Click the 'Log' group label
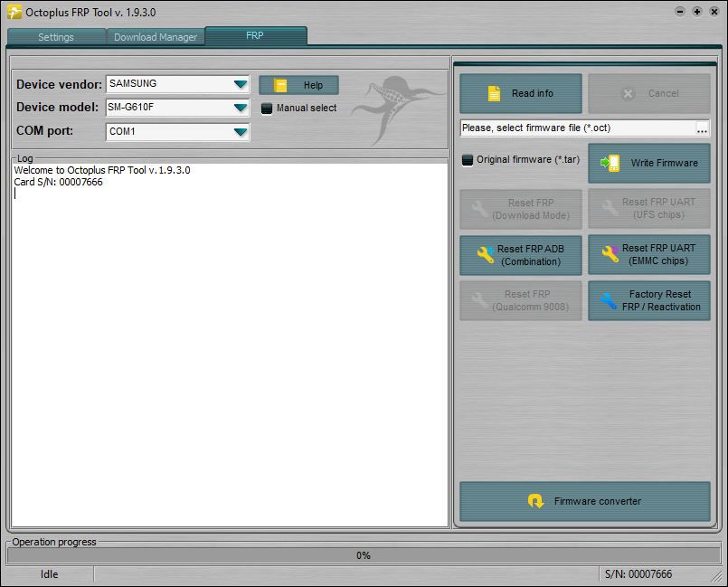This screenshot has height=587, width=728. [25, 158]
